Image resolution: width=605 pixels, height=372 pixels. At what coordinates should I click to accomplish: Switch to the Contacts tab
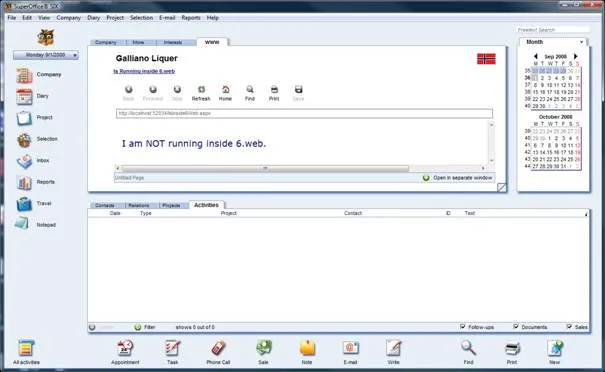tap(105, 205)
